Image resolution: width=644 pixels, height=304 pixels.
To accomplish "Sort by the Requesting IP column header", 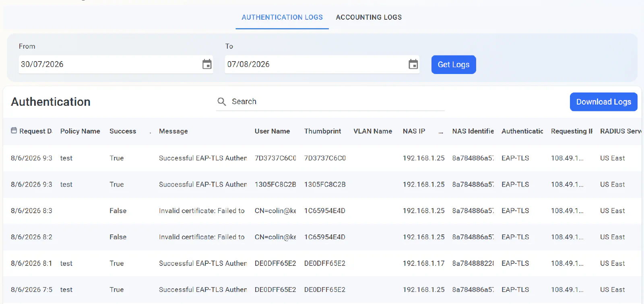I will tap(572, 131).
